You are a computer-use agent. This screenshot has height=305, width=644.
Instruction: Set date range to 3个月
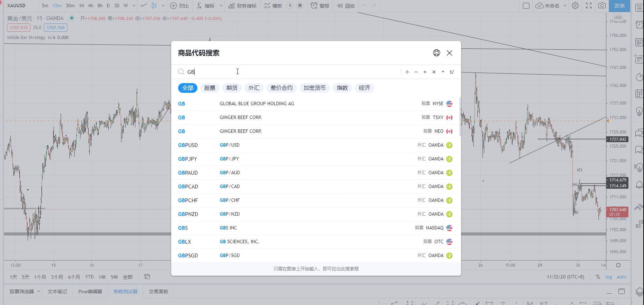(x=57, y=277)
